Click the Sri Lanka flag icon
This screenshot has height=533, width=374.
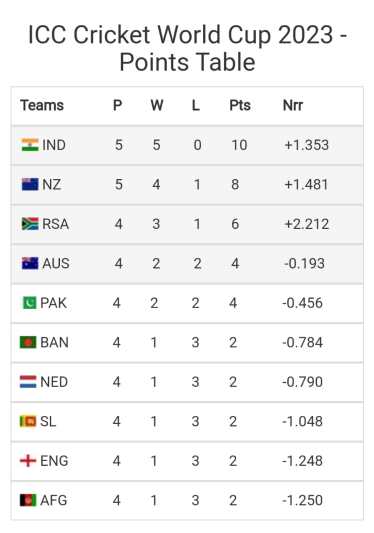28,422
